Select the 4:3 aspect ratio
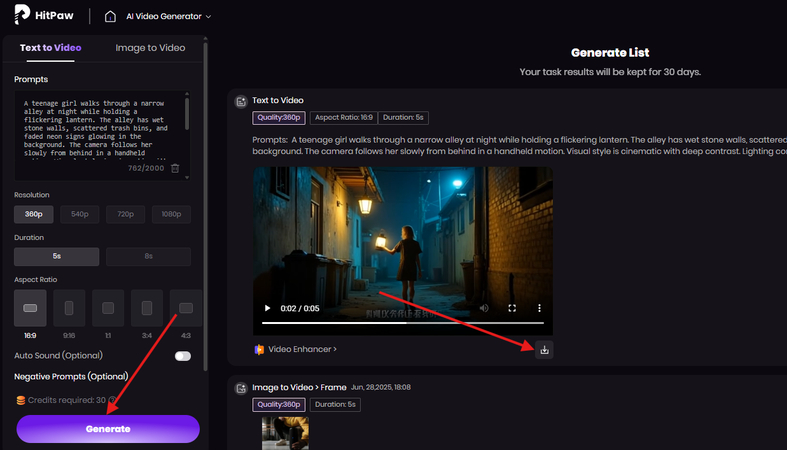This screenshot has height=450, width=787. click(186, 308)
